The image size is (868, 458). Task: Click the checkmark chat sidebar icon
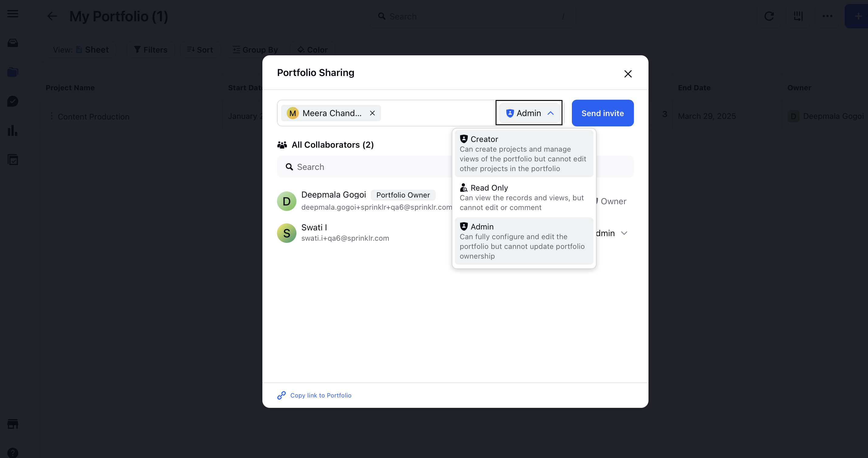click(x=13, y=102)
